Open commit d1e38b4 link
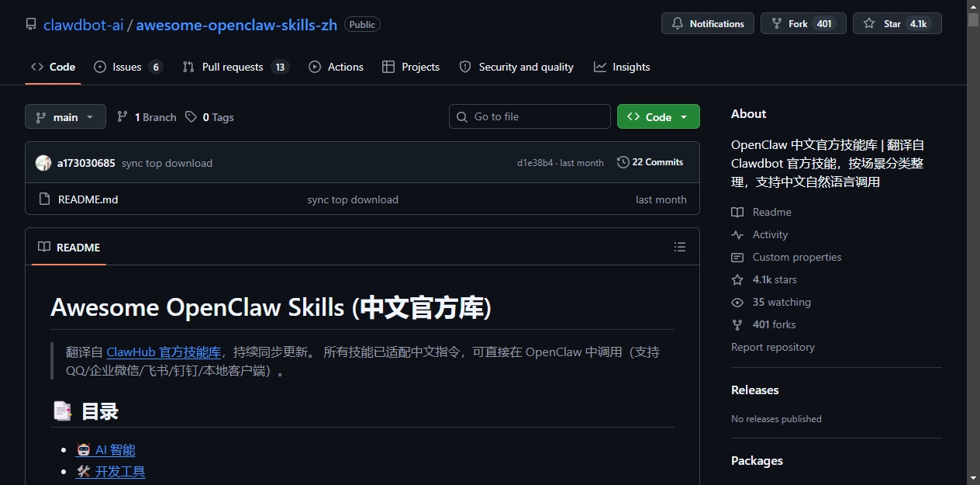Viewport: 980px width, 485px height. pyautogui.click(x=535, y=163)
